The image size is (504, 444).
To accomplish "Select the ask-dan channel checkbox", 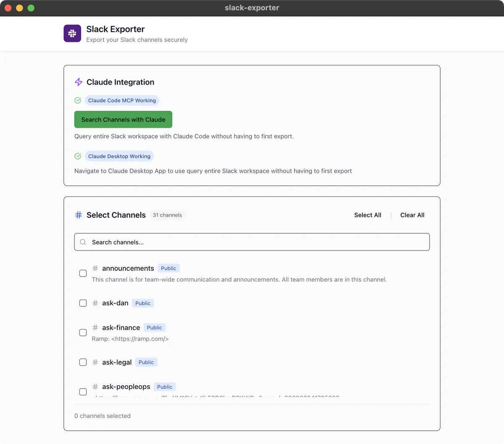I will pyautogui.click(x=83, y=303).
